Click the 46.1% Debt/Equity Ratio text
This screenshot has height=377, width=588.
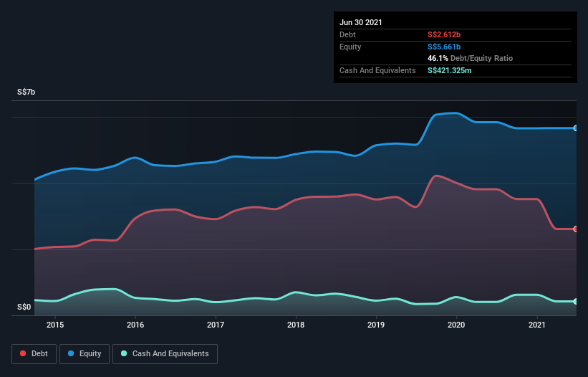[470, 58]
